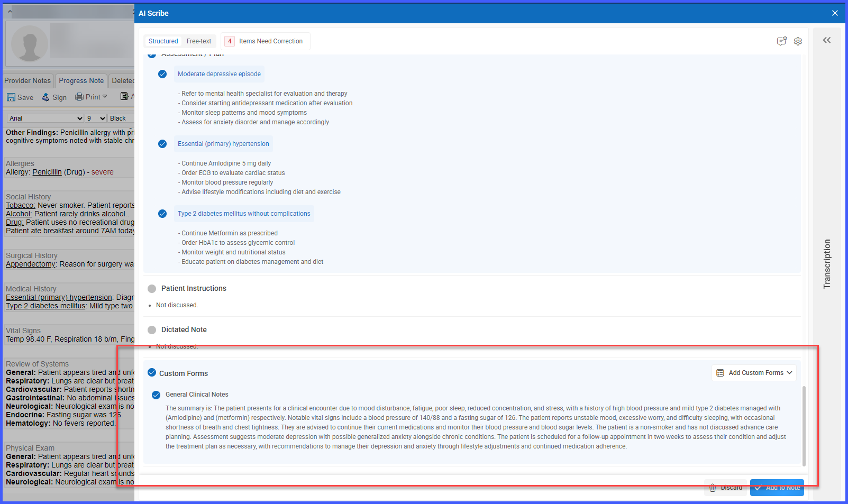848x504 pixels.
Task: Click the Print printer icon
Action: tap(79, 97)
